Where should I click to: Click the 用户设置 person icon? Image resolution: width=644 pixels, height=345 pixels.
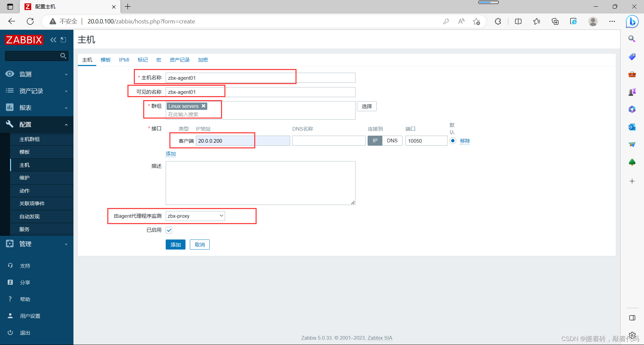[10, 316]
